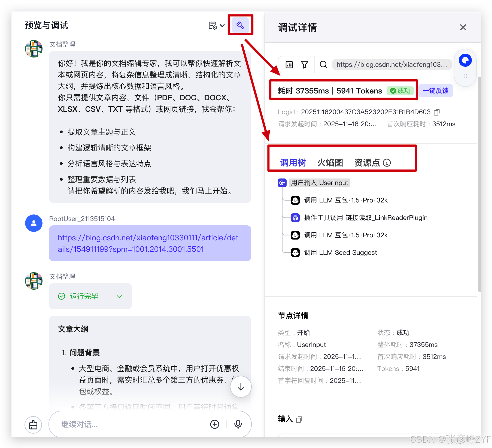The image size is (492, 448).
Task: Click the 一键反馈 button
Action: click(x=436, y=91)
